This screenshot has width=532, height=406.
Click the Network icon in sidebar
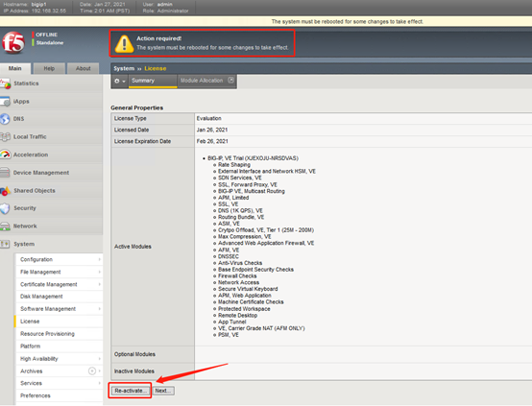[5, 227]
